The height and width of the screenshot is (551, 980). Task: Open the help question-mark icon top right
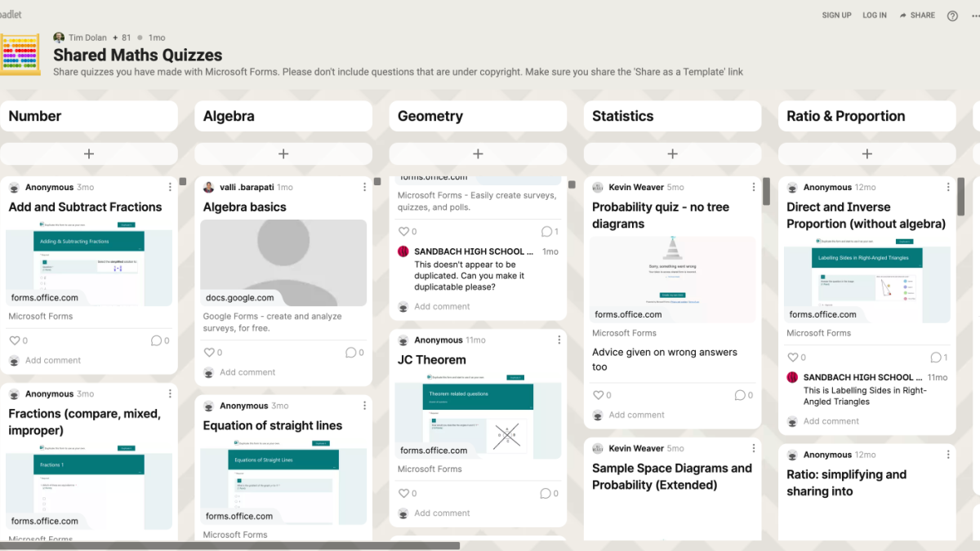click(x=952, y=15)
